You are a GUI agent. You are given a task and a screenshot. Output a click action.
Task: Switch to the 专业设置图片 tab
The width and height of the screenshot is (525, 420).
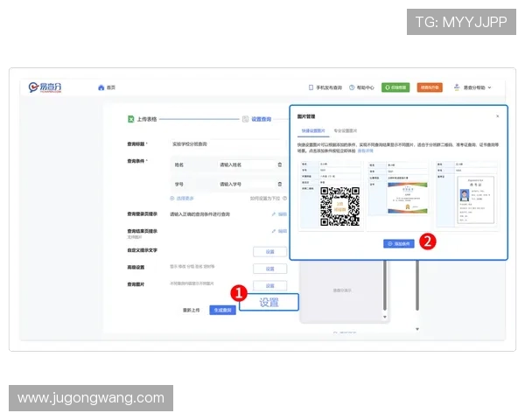(346, 130)
